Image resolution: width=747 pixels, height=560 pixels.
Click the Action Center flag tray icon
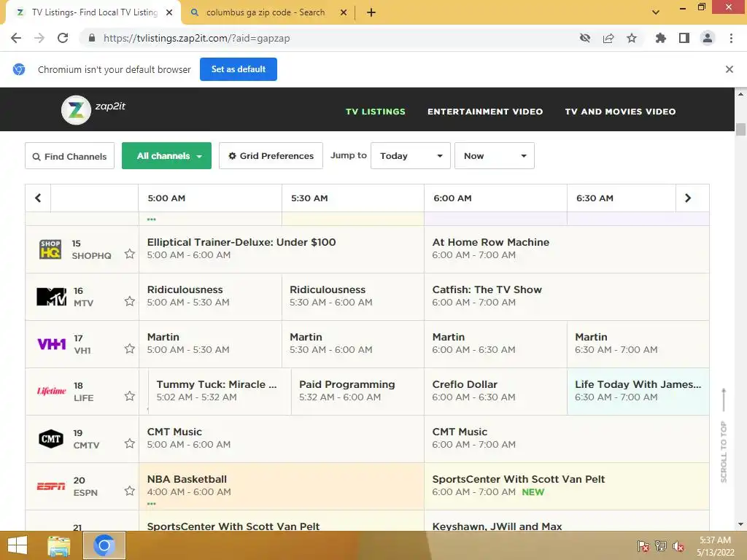pos(643,546)
